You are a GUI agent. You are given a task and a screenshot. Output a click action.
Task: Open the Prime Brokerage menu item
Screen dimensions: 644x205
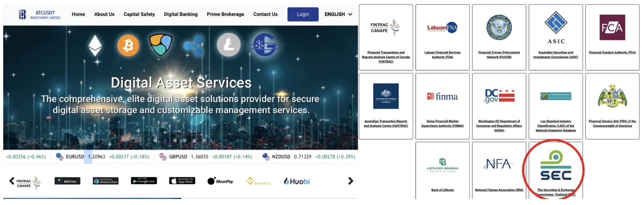coord(225,14)
